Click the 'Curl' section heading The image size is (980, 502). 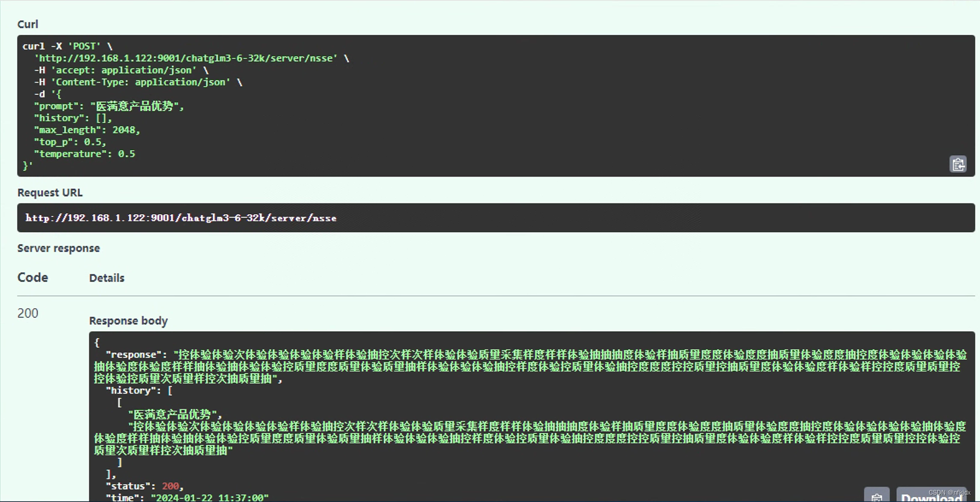coord(28,24)
